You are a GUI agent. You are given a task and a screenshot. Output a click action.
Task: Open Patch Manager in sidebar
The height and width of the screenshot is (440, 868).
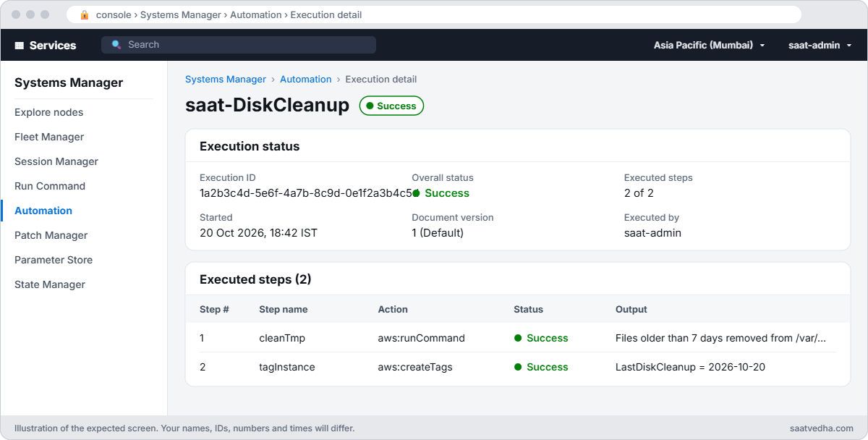point(51,235)
